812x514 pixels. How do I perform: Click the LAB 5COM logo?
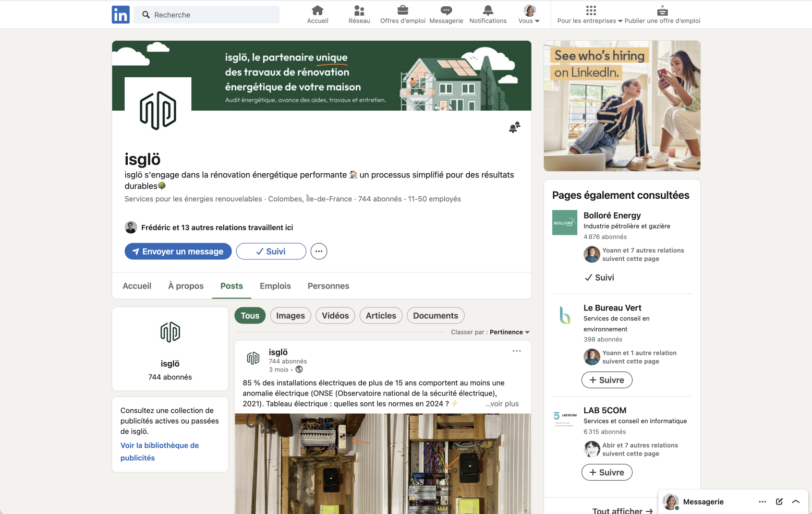pyautogui.click(x=565, y=418)
